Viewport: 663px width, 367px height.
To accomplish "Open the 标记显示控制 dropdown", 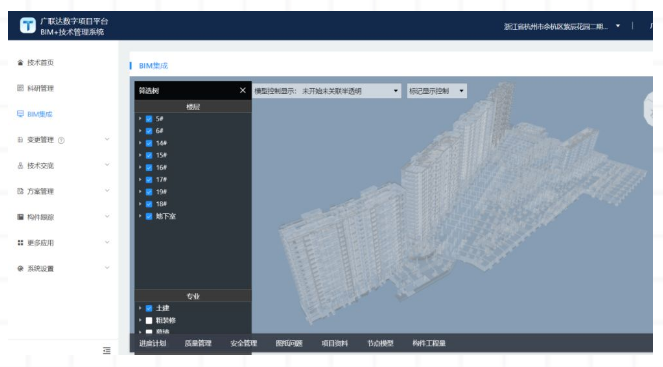I will click(437, 91).
